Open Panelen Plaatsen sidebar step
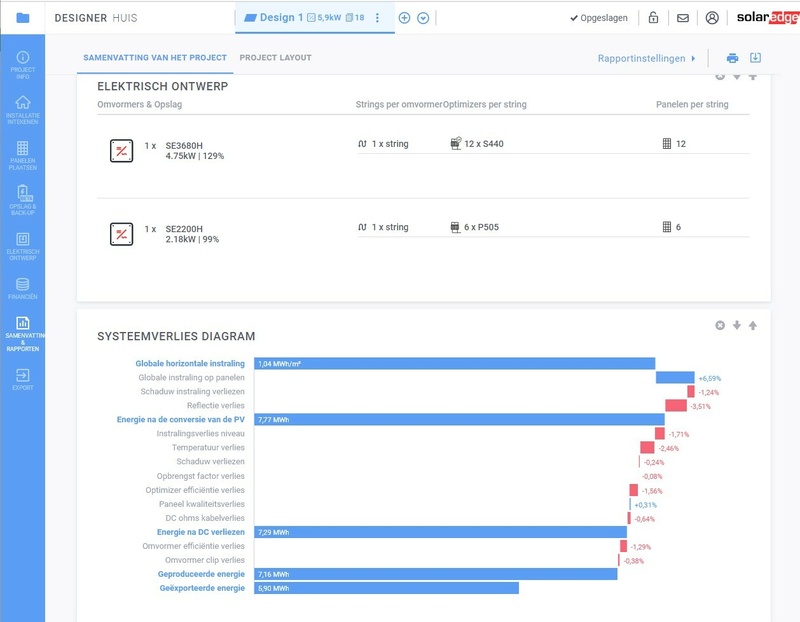This screenshot has width=800, height=622. 22,156
